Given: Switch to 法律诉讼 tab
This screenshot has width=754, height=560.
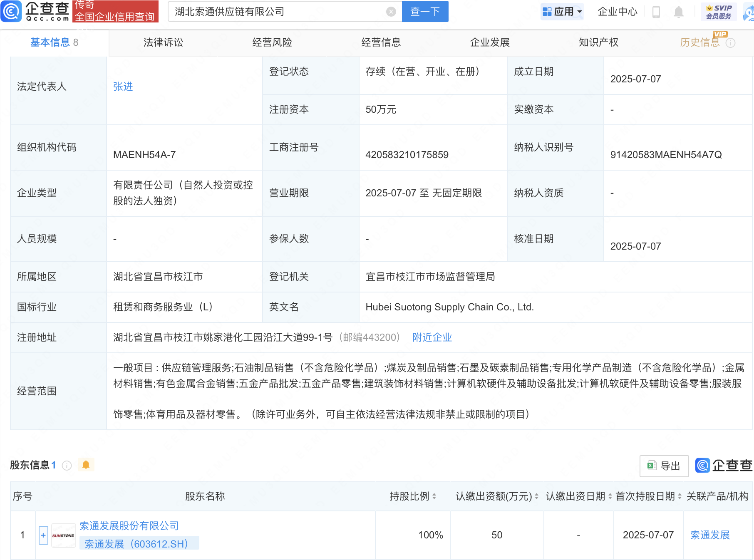Looking at the screenshot, I should tap(163, 42).
